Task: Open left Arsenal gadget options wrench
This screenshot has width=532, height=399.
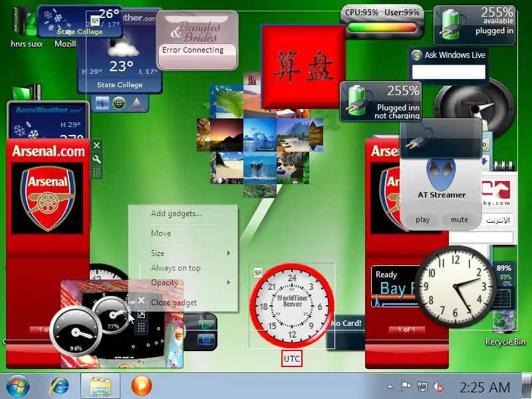Action: click(96, 159)
